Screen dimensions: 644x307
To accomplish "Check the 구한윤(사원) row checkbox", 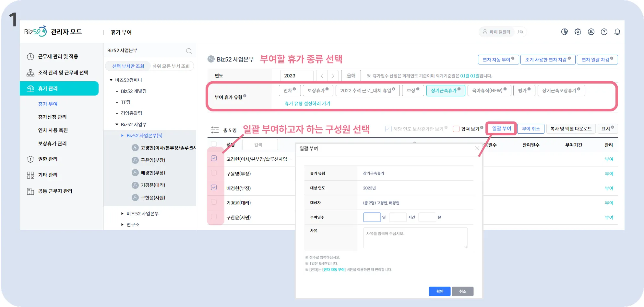I will pyautogui.click(x=214, y=216).
